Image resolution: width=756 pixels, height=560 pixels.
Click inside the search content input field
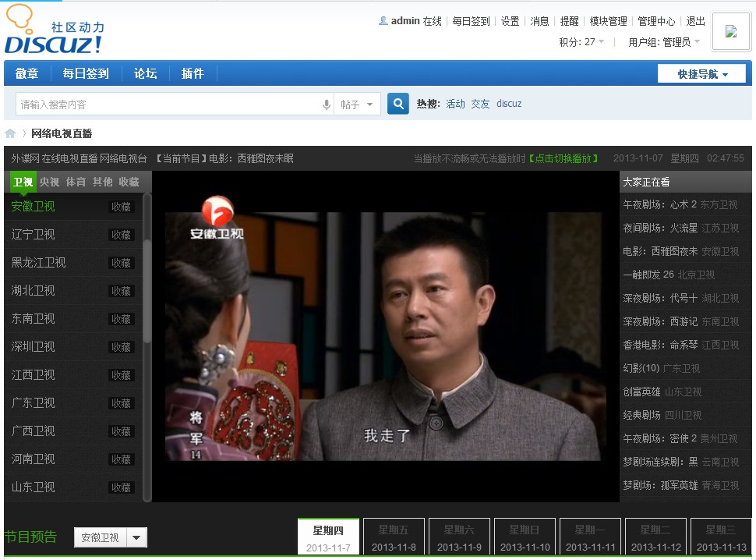(x=168, y=105)
